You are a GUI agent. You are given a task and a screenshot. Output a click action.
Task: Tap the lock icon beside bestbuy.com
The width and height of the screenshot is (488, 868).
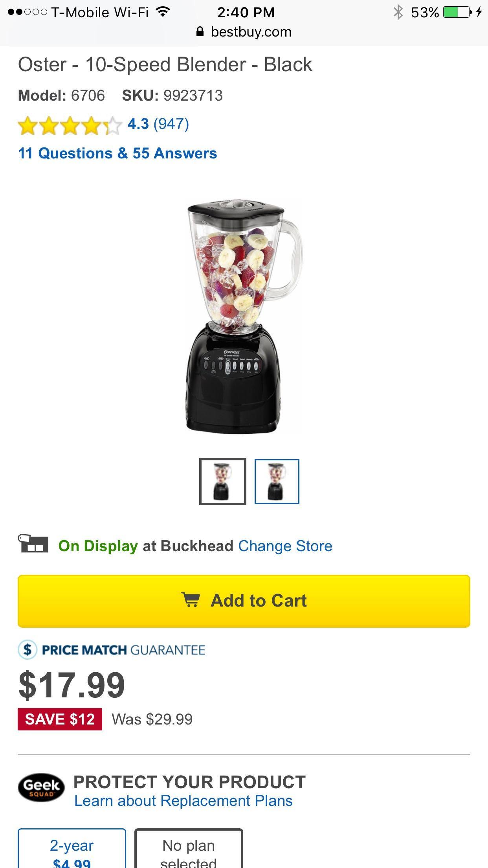[x=200, y=31]
